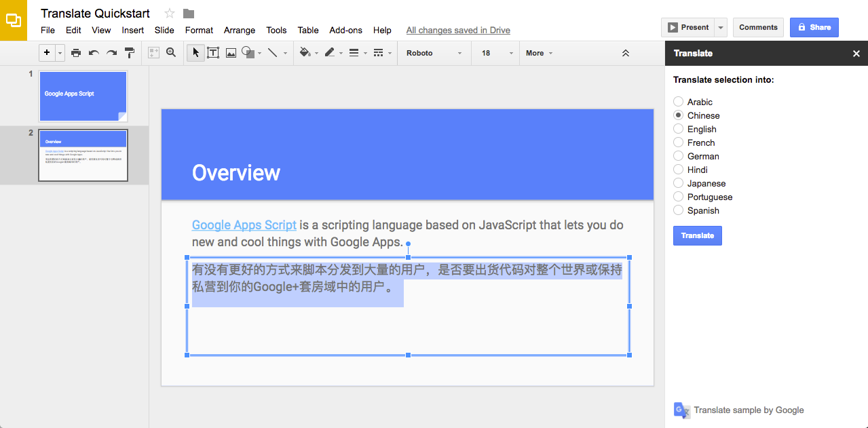Select the Spanish language option
868x428 pixels.
pyautogui.click(x=678, y=210)
